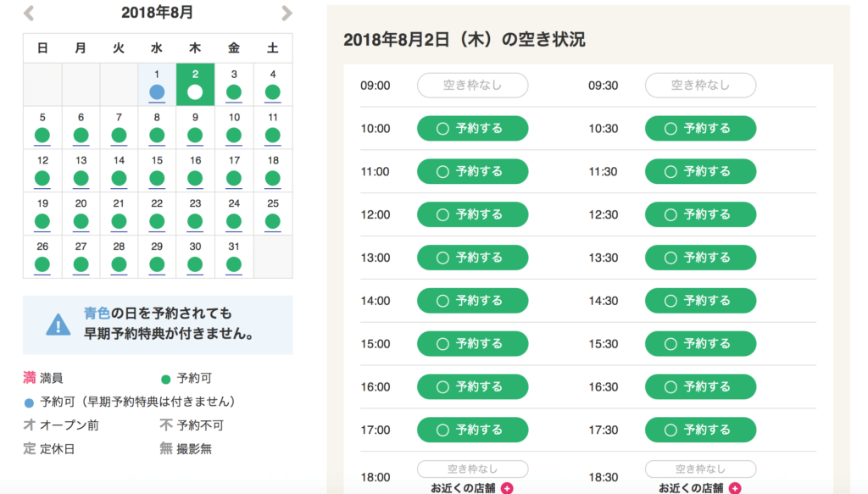Click the unavailable 09:00 slot button
Image resolution: width=868 pixels, height=494 pixels.
pos(472,86)
